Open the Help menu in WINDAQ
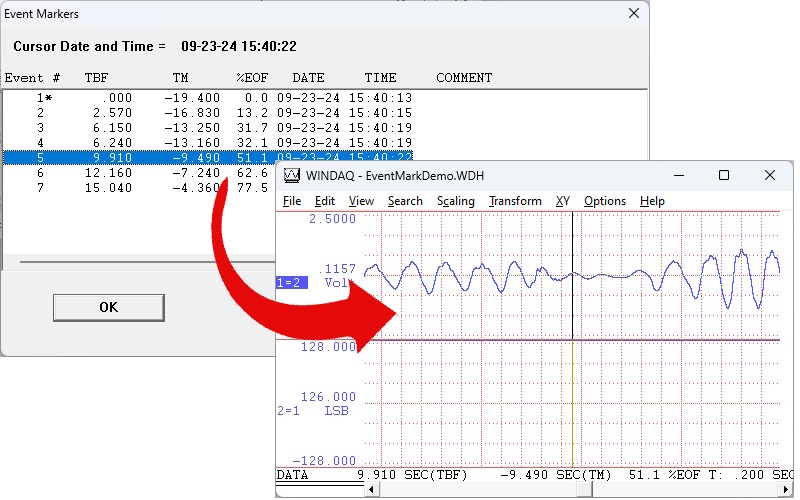Screen dimensions: 800x500 click(652, 201)
